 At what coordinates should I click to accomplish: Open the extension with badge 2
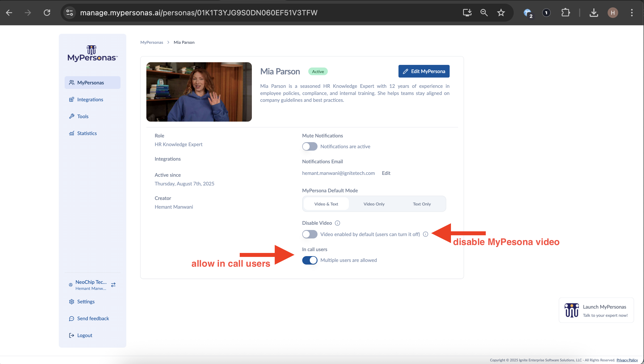[x=528, y=13]
